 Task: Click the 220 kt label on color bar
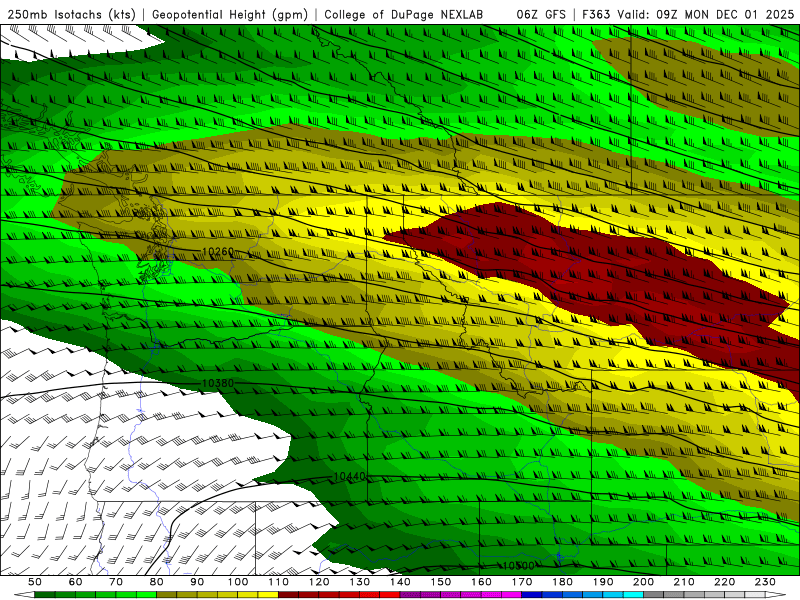(x=725, y=582)
